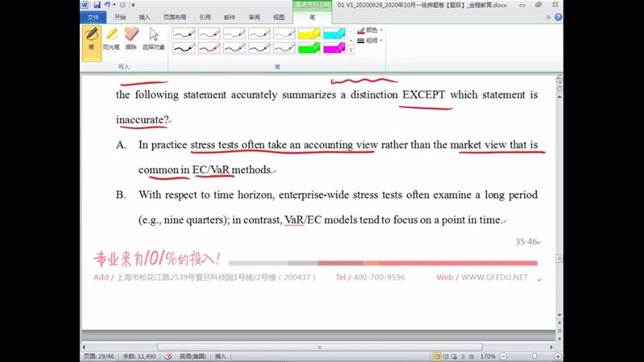The height and width of the screenshot is (362, 644).
Task: Redo the last undone action
Action: (122, 5)
